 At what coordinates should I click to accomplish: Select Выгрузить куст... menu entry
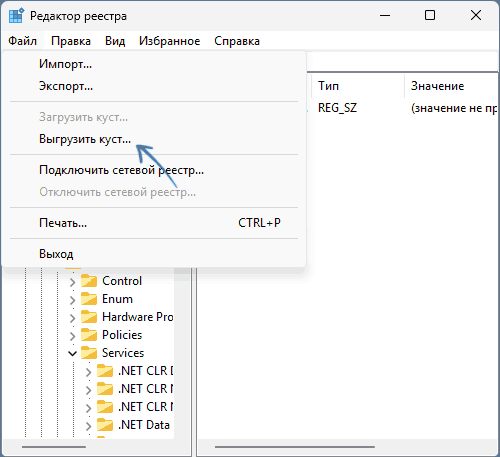[153, 139]
